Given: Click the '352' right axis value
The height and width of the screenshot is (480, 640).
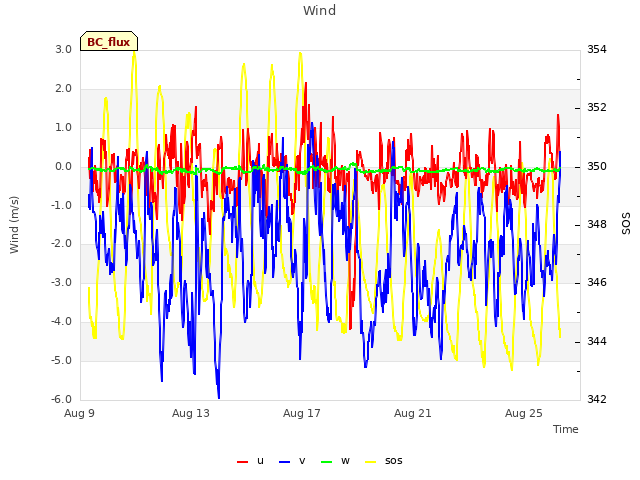Looking at the screenshot, I should coord(597,107).
